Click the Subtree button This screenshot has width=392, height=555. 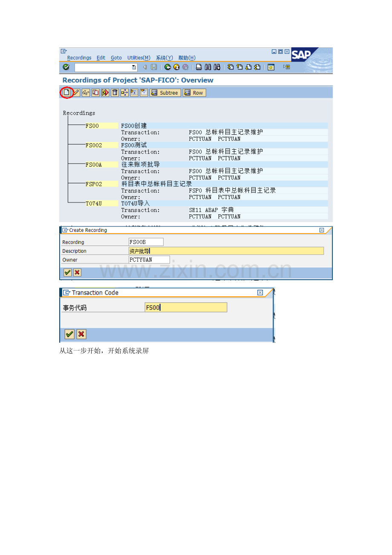click(x=165, y=92)
